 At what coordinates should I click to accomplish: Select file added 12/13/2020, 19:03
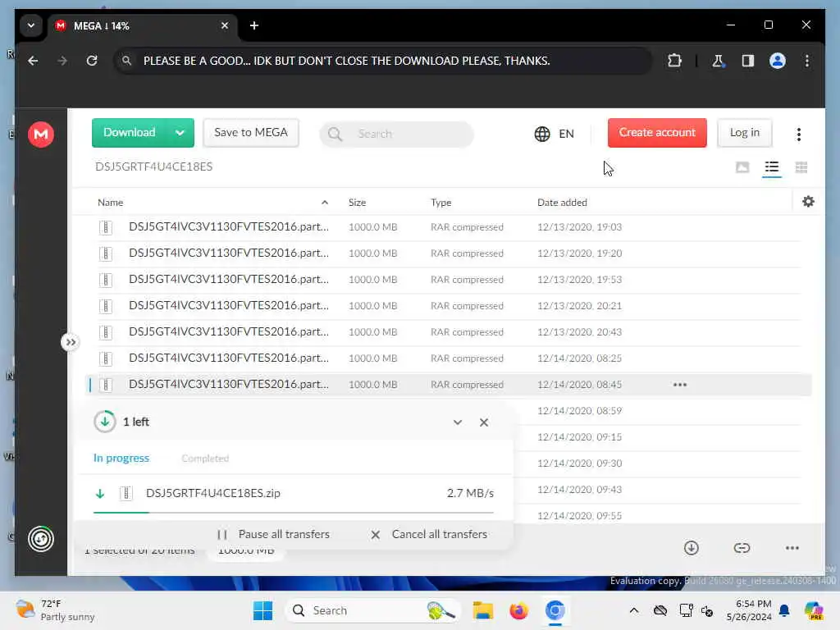click(x=449, y=227)
